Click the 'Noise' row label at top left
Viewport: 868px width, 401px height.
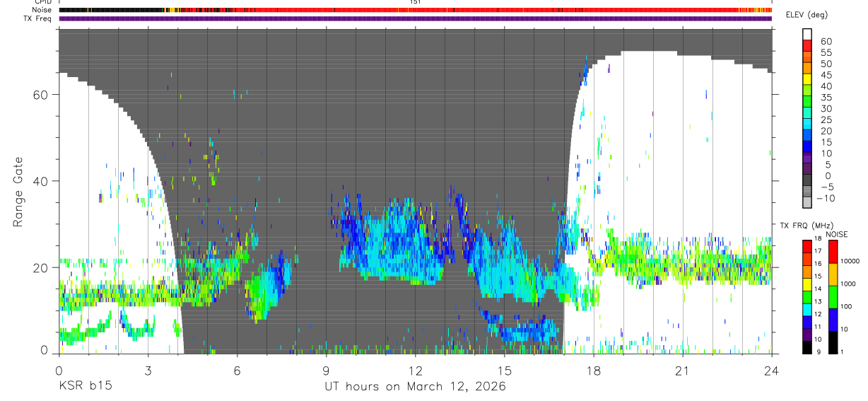point(42,10)
